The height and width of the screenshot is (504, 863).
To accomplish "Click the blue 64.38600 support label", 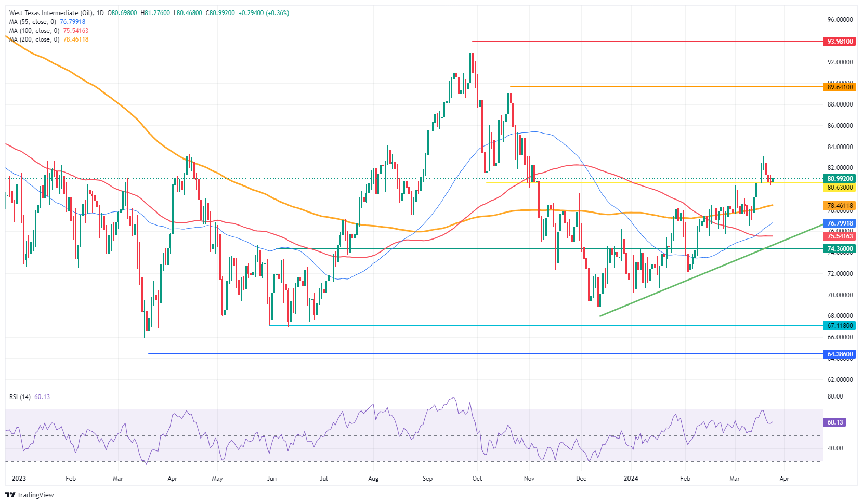I will 840,354.
